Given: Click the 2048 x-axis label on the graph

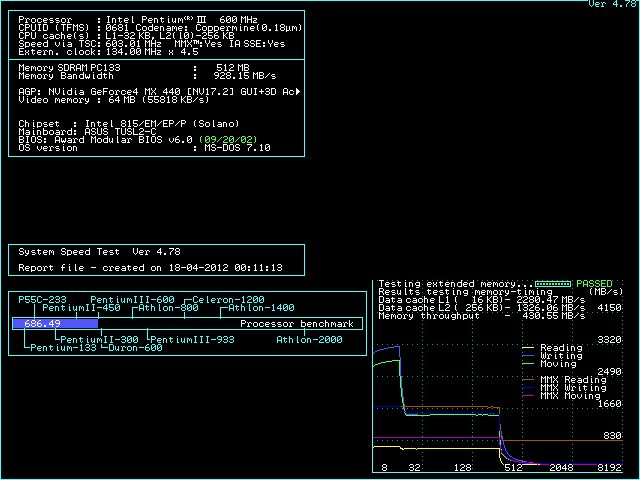Looking at the screenshot, I should (x=561, y=468).
